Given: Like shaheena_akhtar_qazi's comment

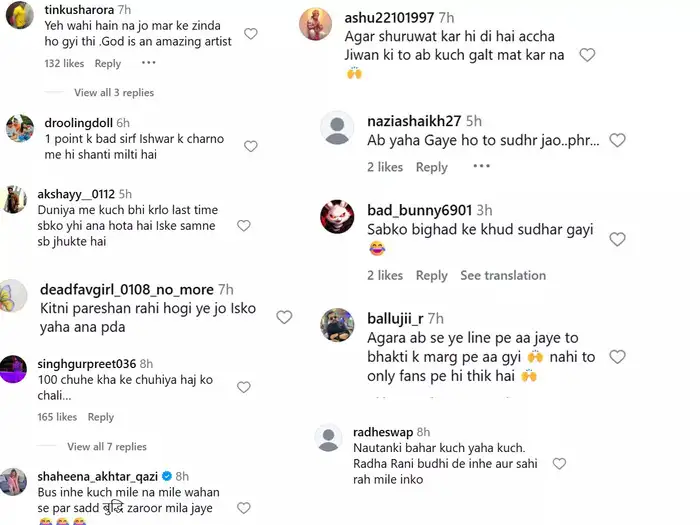Looking at the screenshot, I should click(243, 508).
